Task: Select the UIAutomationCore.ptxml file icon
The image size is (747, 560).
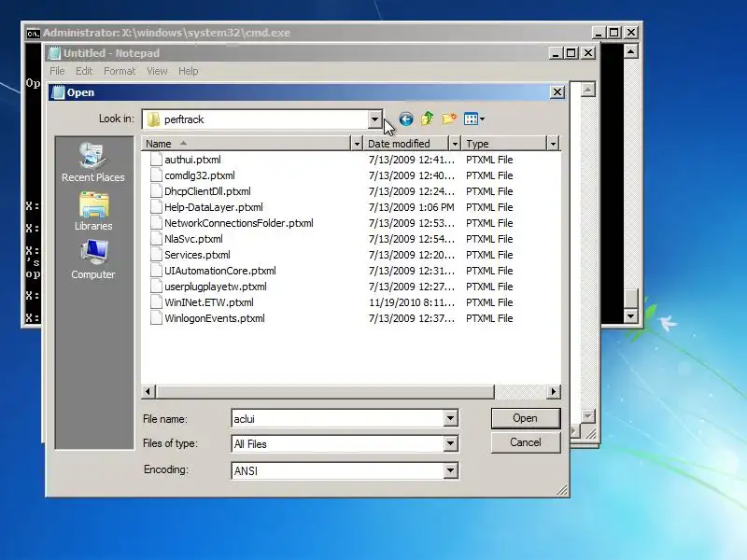Action: tap(156, 271)
